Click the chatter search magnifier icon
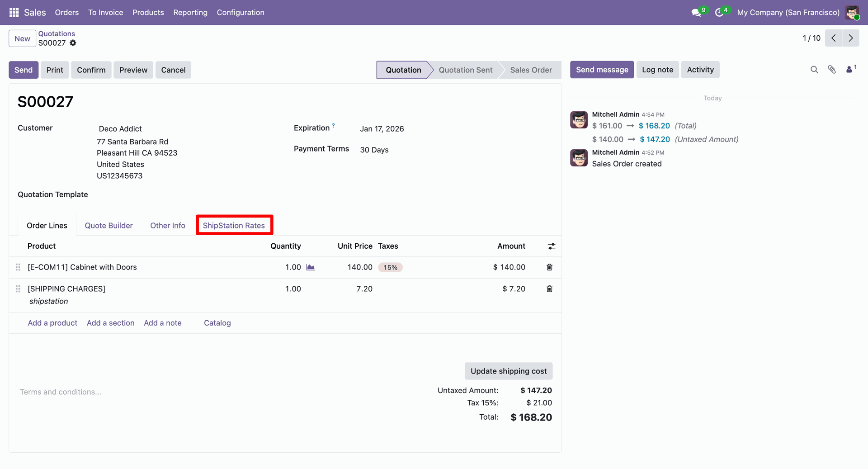The height and width of the screenshot is (469, 868). tap(814, 70)
